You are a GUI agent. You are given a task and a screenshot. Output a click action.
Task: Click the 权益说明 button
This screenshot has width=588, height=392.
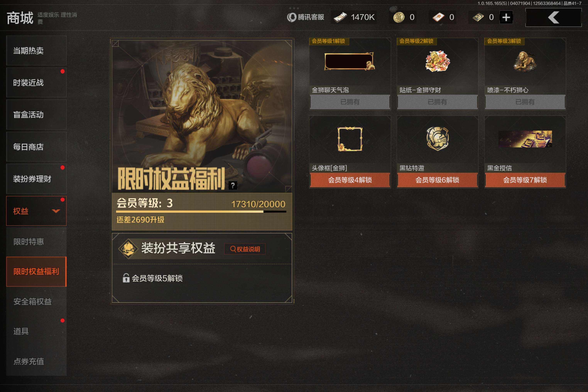(245, 249)
